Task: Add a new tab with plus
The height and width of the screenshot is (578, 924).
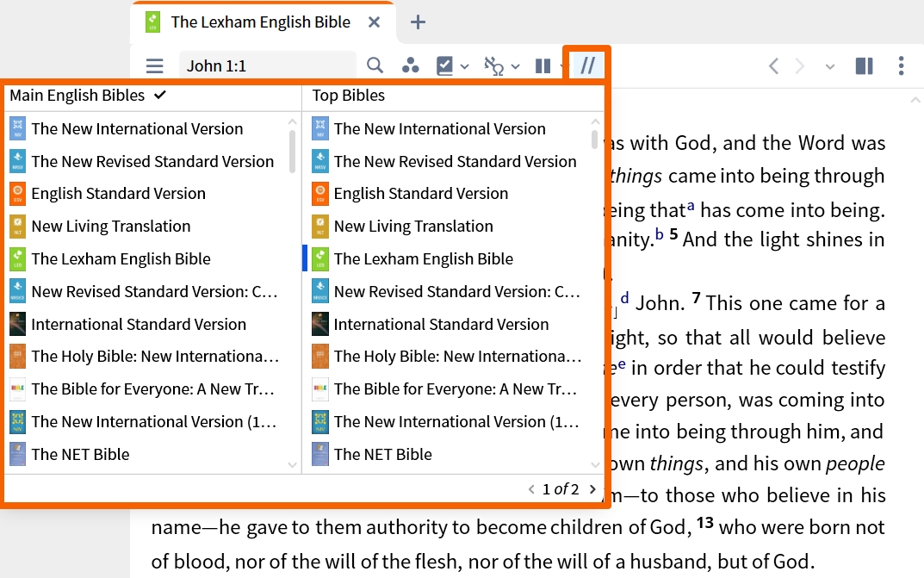Action: pos(418,22)
